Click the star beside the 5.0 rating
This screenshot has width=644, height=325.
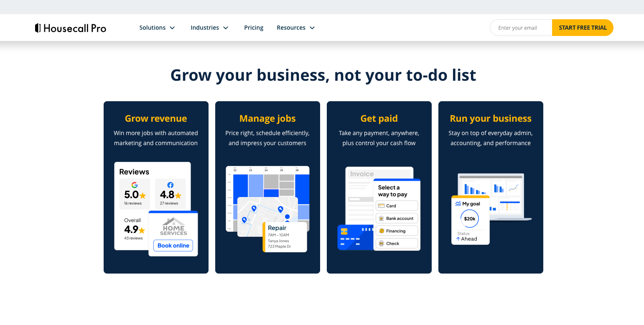(143, 195)
